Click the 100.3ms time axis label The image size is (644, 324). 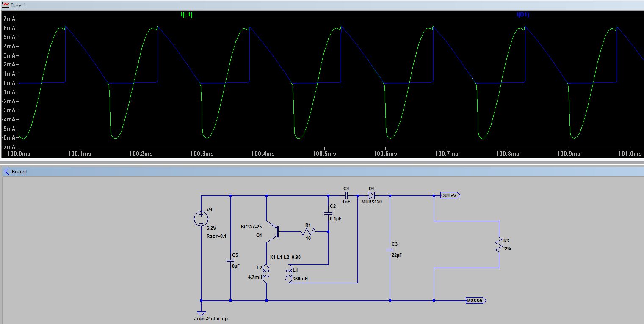pos(202,154)
